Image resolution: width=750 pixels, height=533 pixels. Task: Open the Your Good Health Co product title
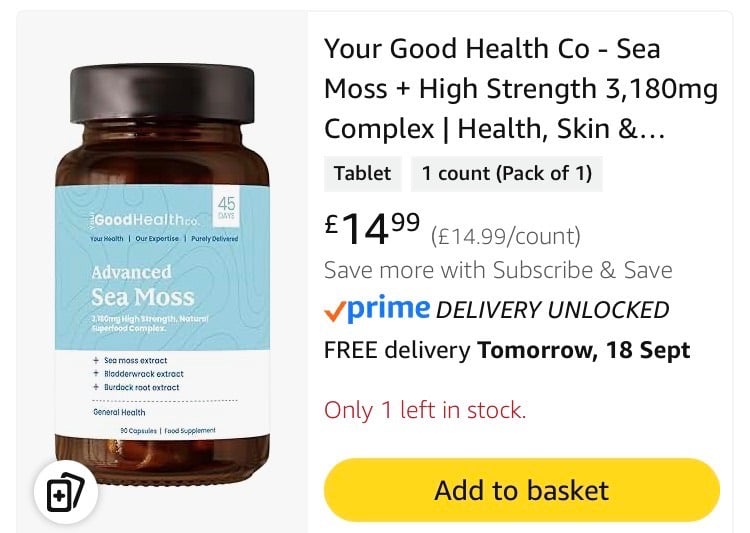(521, 89)
